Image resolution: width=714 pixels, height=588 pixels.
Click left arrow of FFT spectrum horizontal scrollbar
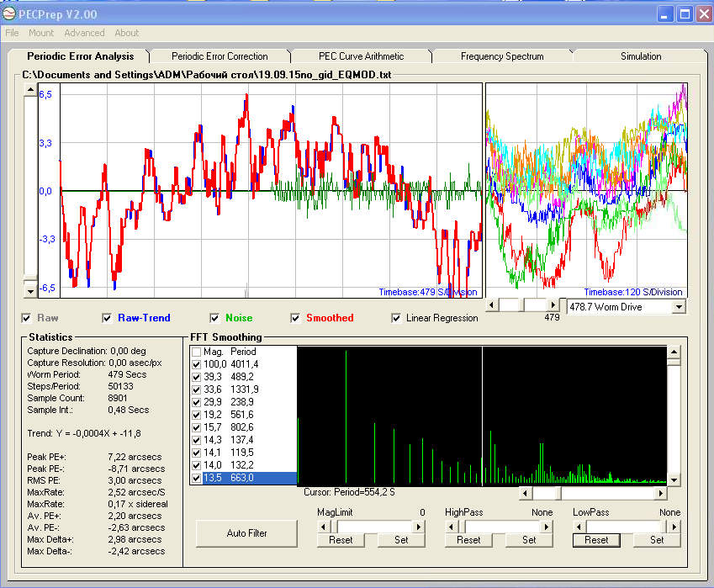(525, 493)
